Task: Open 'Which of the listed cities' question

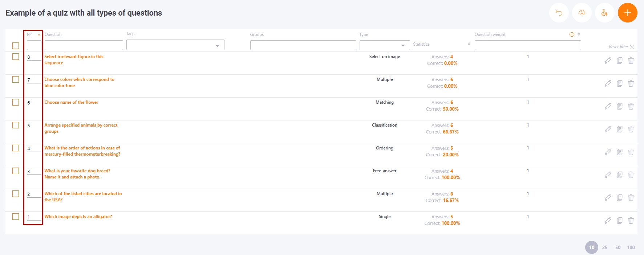Action: pos(83,197)
